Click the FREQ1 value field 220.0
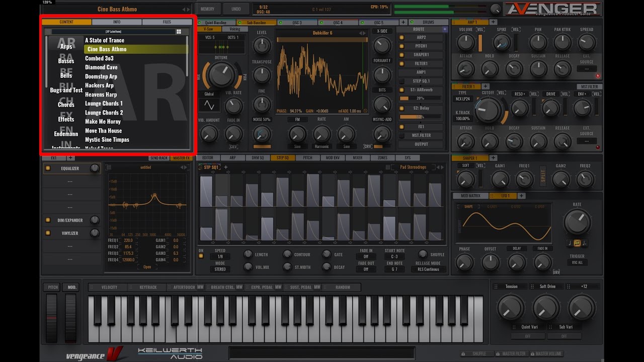 (128, 240)
